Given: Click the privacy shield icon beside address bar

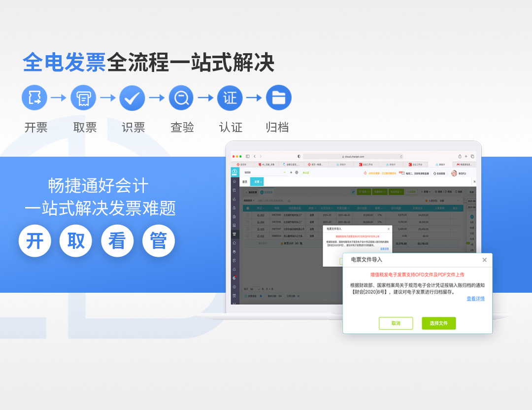Looking at the screenshot, I should [299, 156].
